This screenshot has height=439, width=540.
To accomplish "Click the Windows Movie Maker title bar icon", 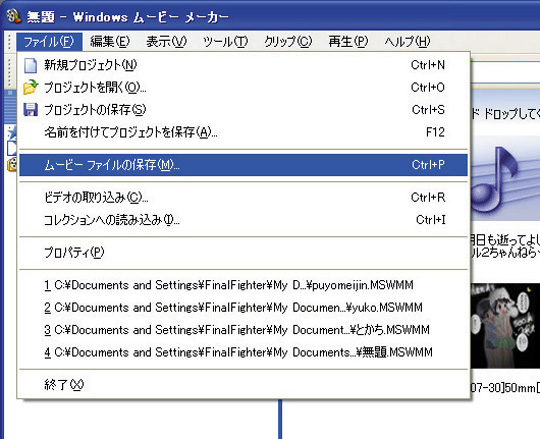I will point(14,16).
